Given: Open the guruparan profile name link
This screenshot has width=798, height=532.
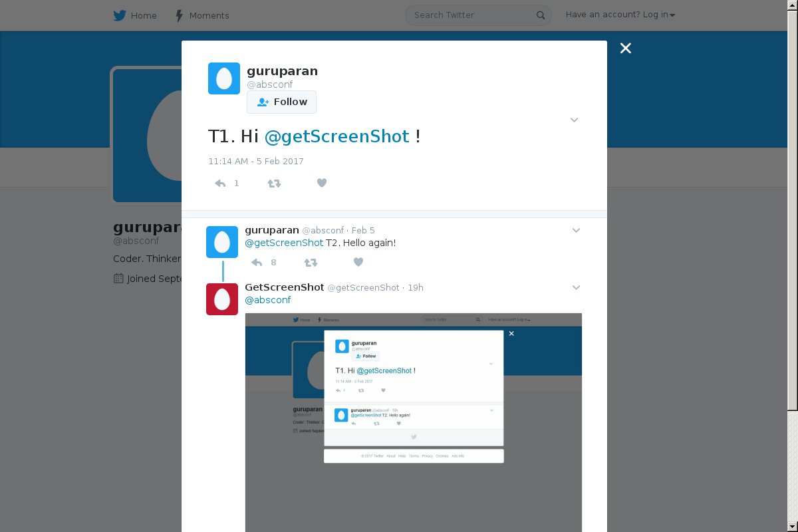Looking at the screenshot, I should pyautogui.click(x=282, y=71).
